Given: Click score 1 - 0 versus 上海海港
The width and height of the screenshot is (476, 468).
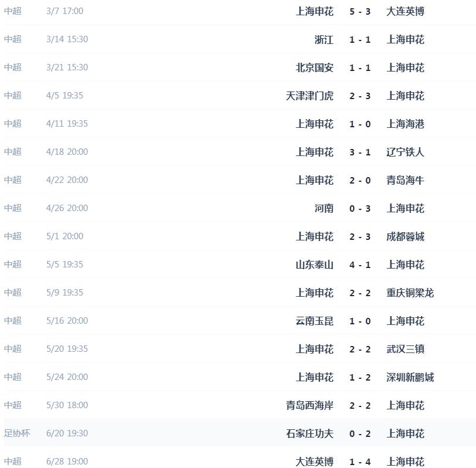Looking at the screenshot, I should click(x=360, y=124).
